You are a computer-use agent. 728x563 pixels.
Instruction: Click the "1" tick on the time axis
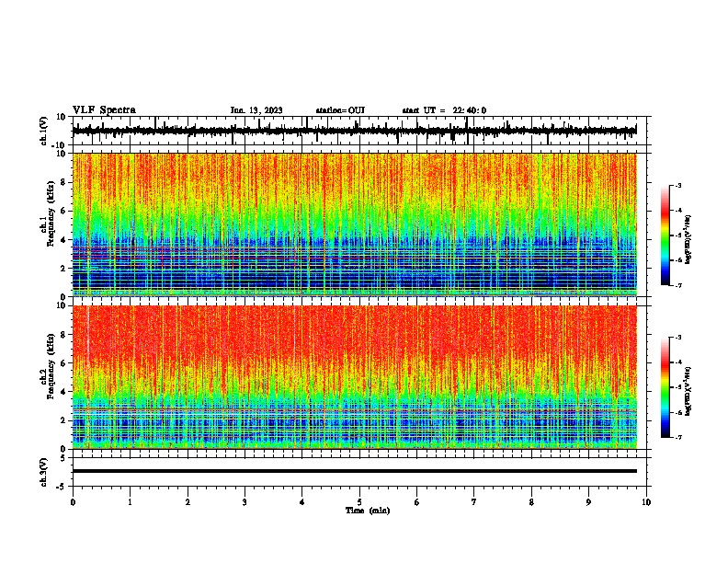point(130,502)
